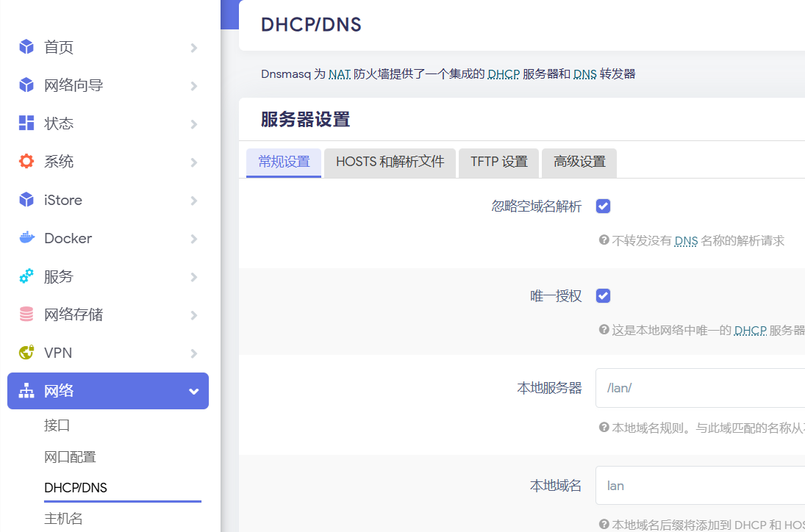Image resolution: width=805 pixels, height=532 pixels.
Task: Open the 主机名 submenu link
Action: point(63,519)
